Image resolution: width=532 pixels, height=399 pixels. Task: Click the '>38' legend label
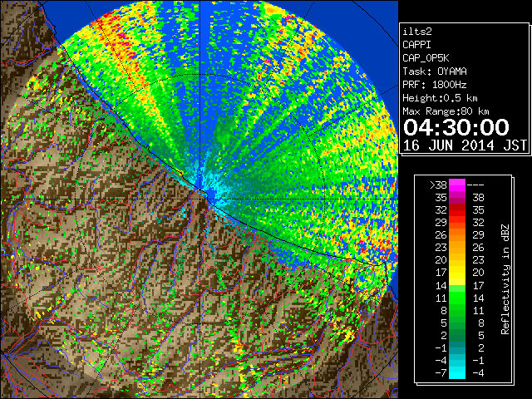438,185
